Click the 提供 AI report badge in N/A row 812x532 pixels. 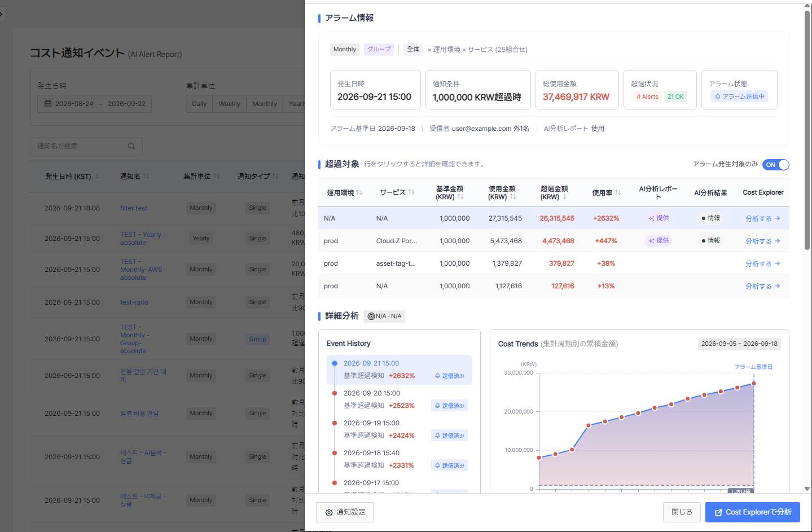(x=659, y=218)
